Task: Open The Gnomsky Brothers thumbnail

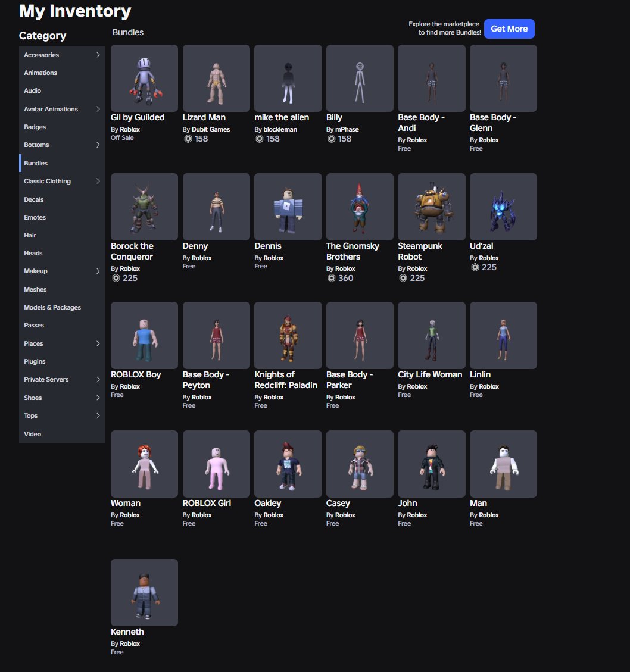Action: coord(360,207)
